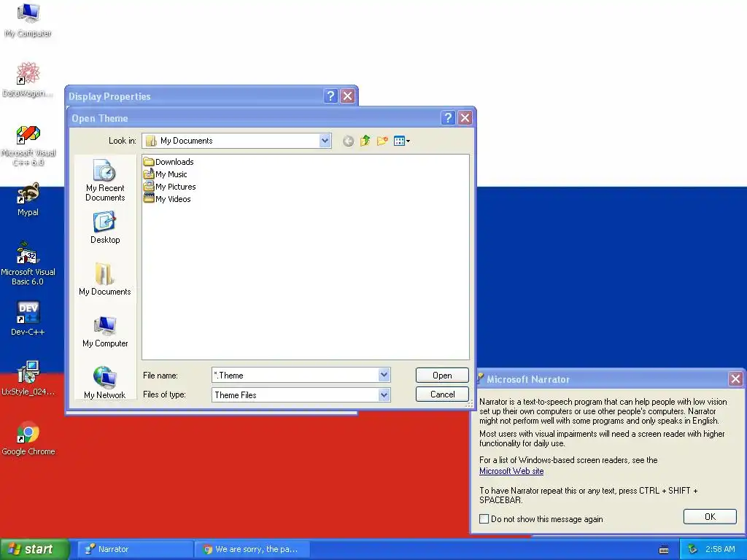The image size is (747, 560).
Task: Follow the Microsoft Web site link
Action: [x=511, y=471]
